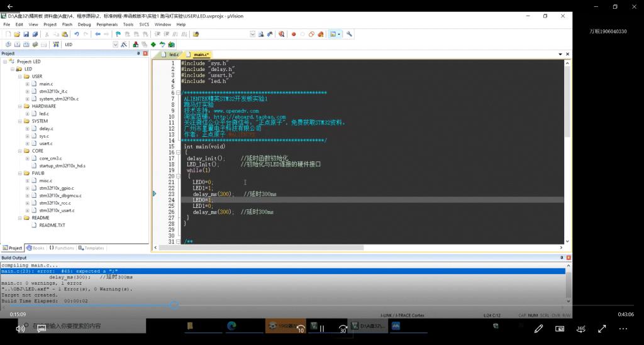Image resolution: width=644 pixels, height=345 pixels.
Task: Click the Start/Stop Debug Session icon
Action: tap(282, 34)
